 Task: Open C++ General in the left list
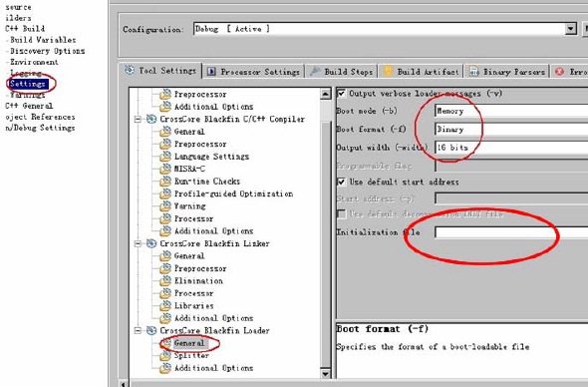point(29,106)
